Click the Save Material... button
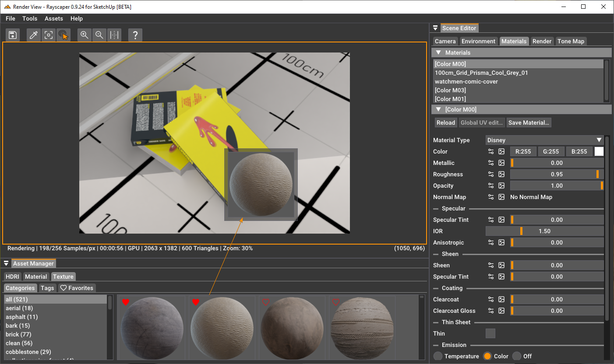Screen dimensions: 614x364 click(x=529, y=122)
